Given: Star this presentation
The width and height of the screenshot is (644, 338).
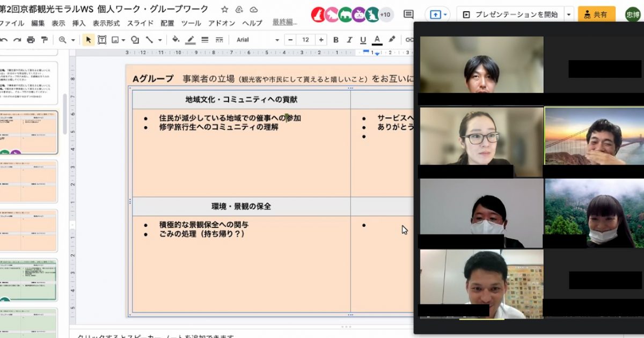Looking at the screenshot, I should pos(225,10).
